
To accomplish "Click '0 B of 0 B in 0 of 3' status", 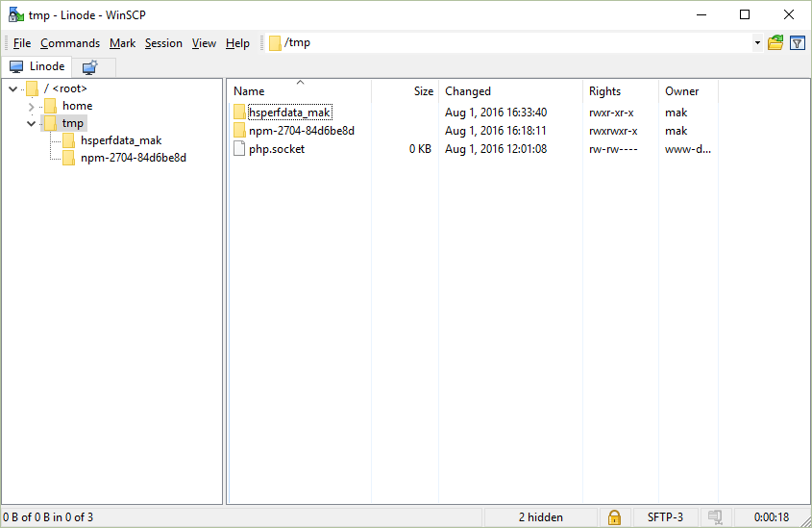I will 48,517.
